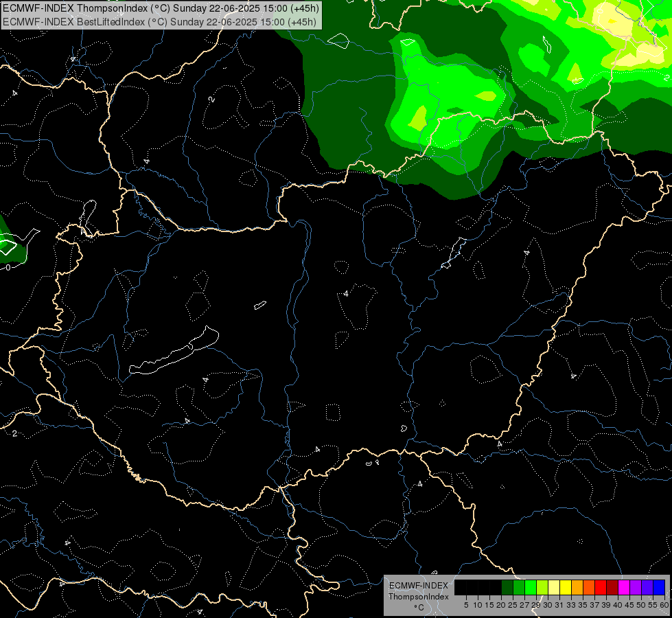Image resolution: width=672 pixels, height=618 pixels.
Task: Click the contour label 0 on the map
Action: point(8,268)
